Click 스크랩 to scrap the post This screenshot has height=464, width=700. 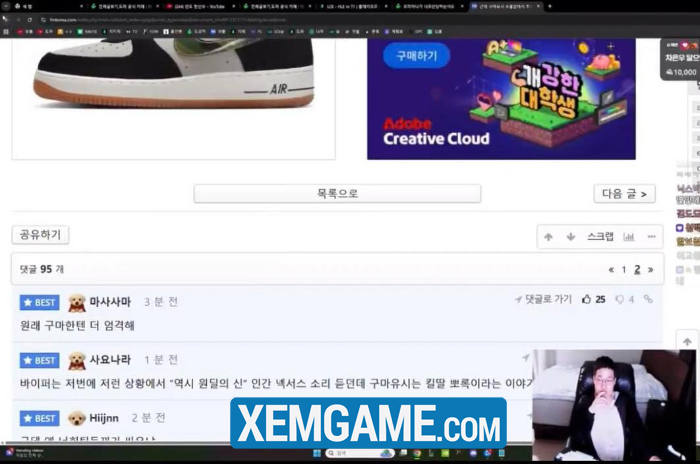(x=600, y=237)
